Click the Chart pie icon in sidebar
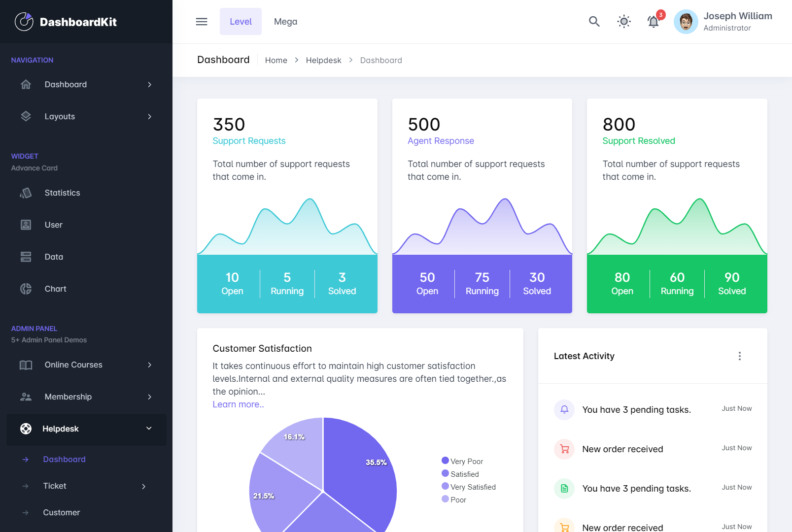The width and height of the screenshot is (792, 532). click(x=26, y=289)
